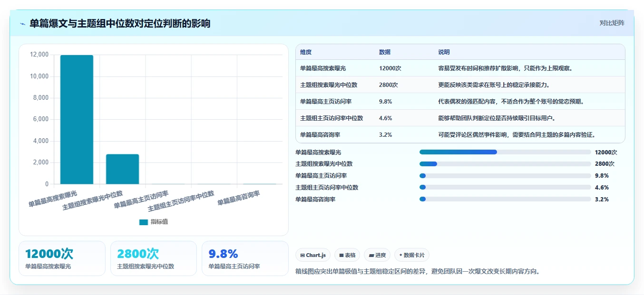Click the description beginning 能够帮助团队判断
Viewport: 644px width, 295px height.
(498, 118)
